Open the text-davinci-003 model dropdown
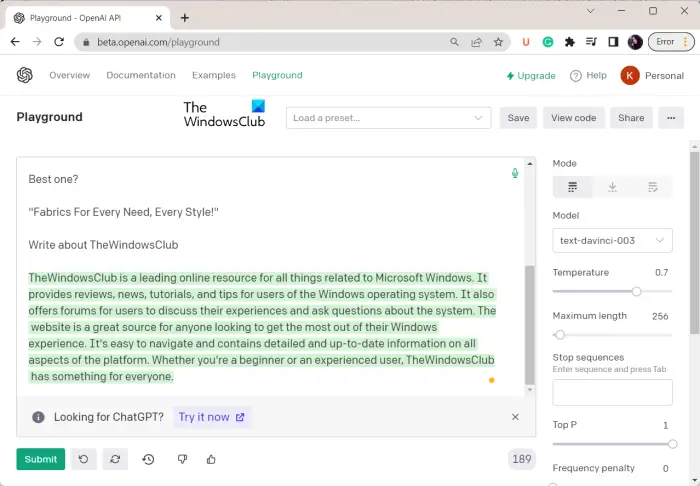 click(x=612, y=241)
